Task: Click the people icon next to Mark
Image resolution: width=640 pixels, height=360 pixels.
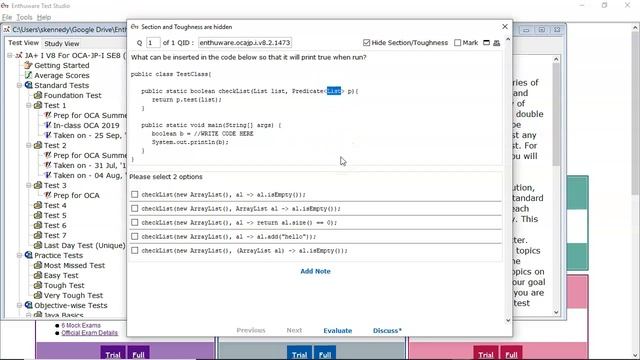Action: tap(496, 42)
